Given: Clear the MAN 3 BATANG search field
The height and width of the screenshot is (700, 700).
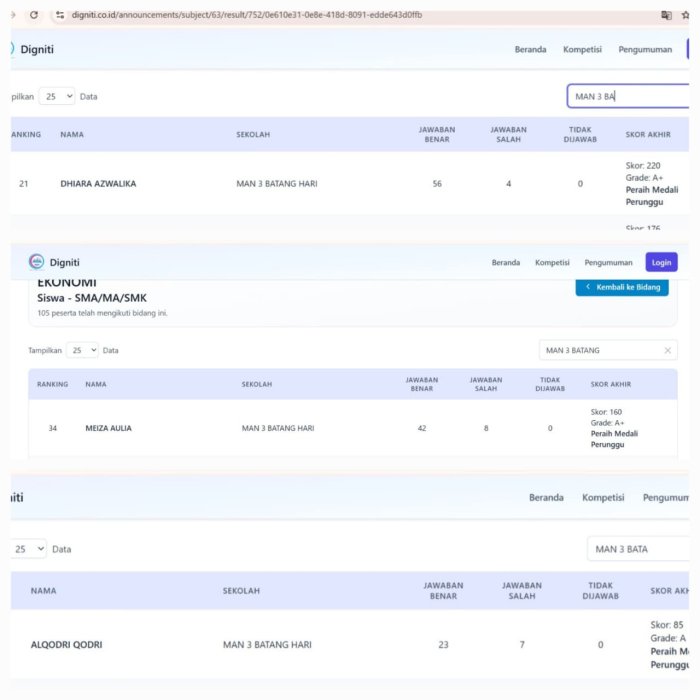Looking at the screenshot, I should tap(667, 350).
